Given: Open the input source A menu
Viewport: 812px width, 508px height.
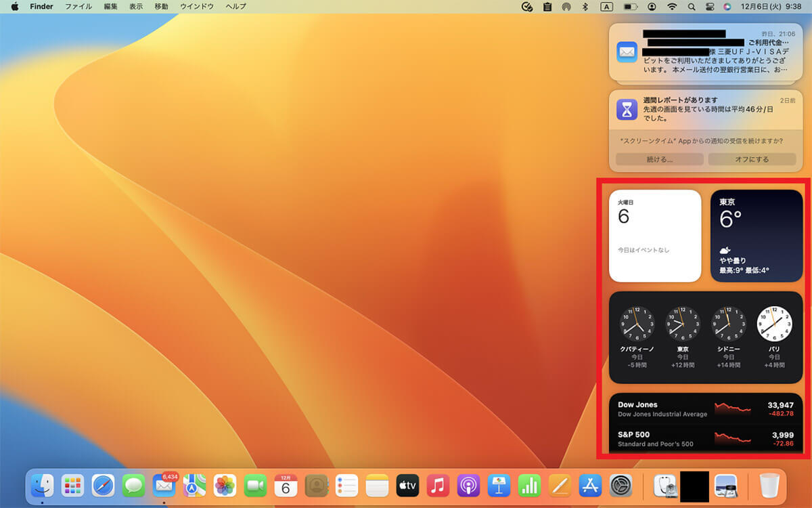Looking at the screenshot, I should 607,6.
